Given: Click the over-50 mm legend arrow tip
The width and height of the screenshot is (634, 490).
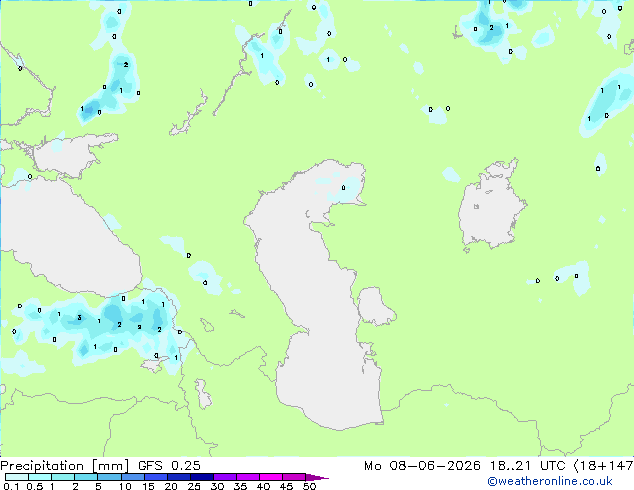Looking at the screenshot, I should pyautogui.click(x=317, y=478).
